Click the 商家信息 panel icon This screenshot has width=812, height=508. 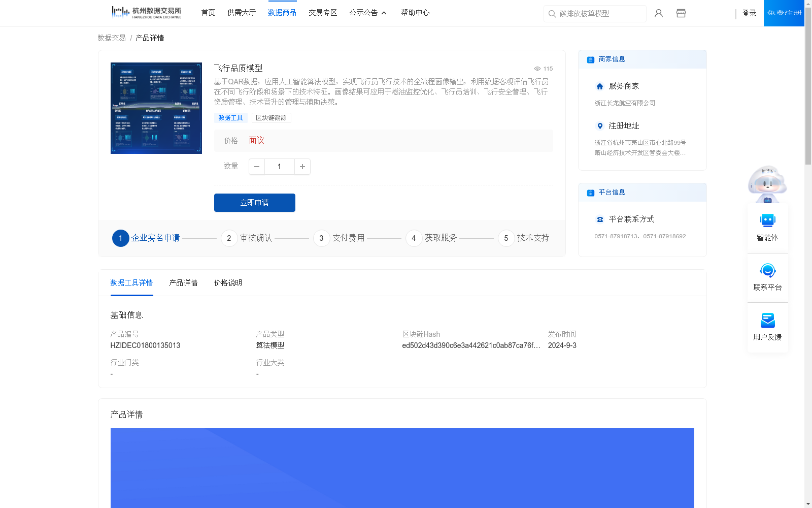591,59
